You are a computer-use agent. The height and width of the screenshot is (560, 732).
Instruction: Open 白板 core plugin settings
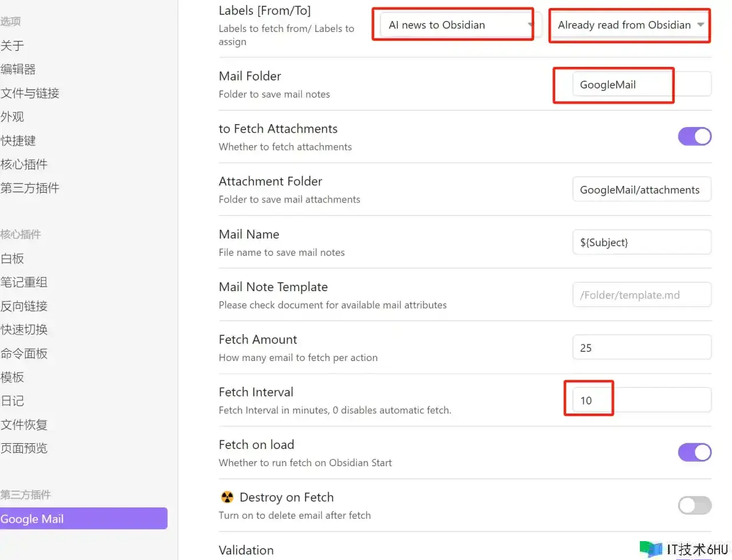click(x=13, y=259)
